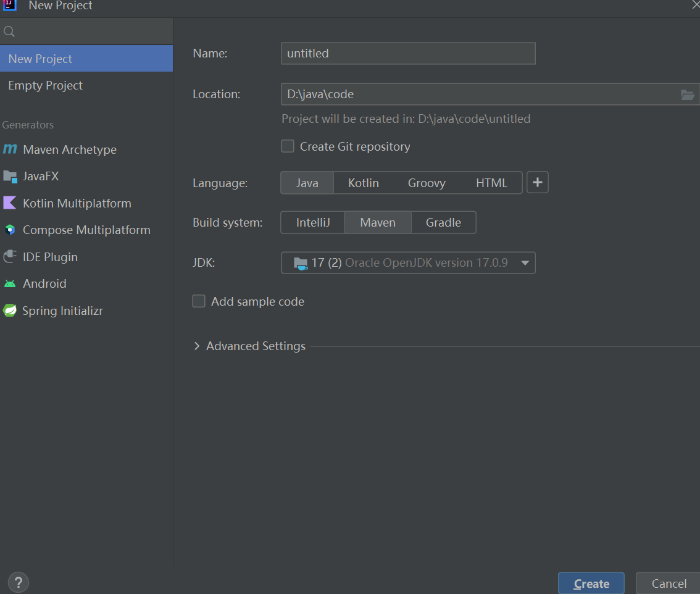Open help with the question mark button
Viewport: 700px width, 594px height.
click(x=19, y=582)
